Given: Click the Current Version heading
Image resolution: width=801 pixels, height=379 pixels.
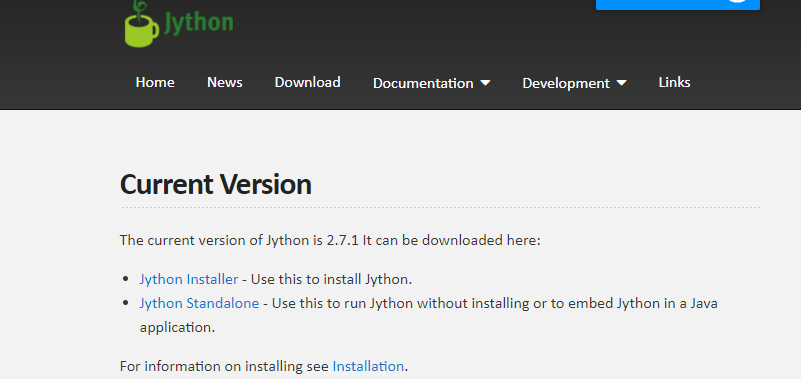Looking at the screenshot, I should (216, 184).
